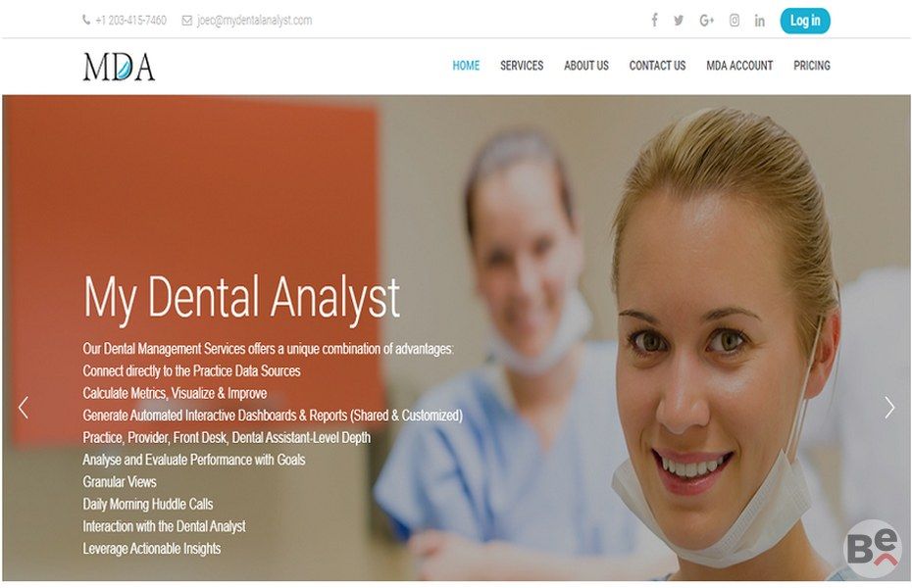The width and height of the screenshot is (912, 588).
Task: Click the MDA logo
Action: coord(119,67)
